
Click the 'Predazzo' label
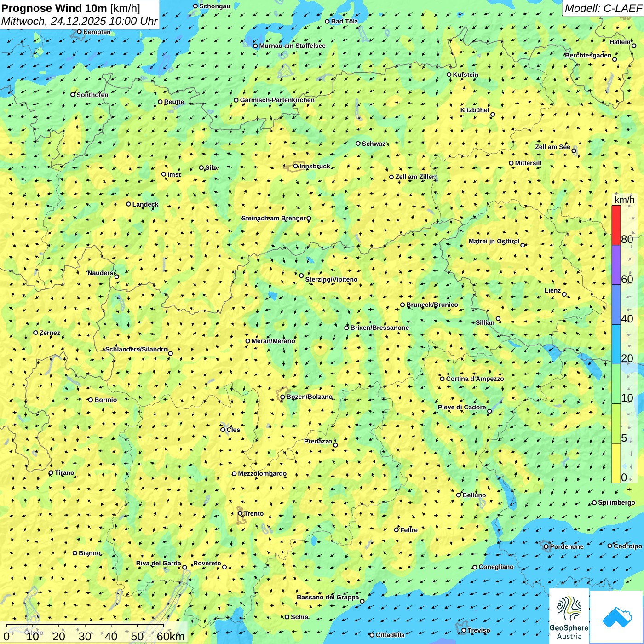pos(318,441)
